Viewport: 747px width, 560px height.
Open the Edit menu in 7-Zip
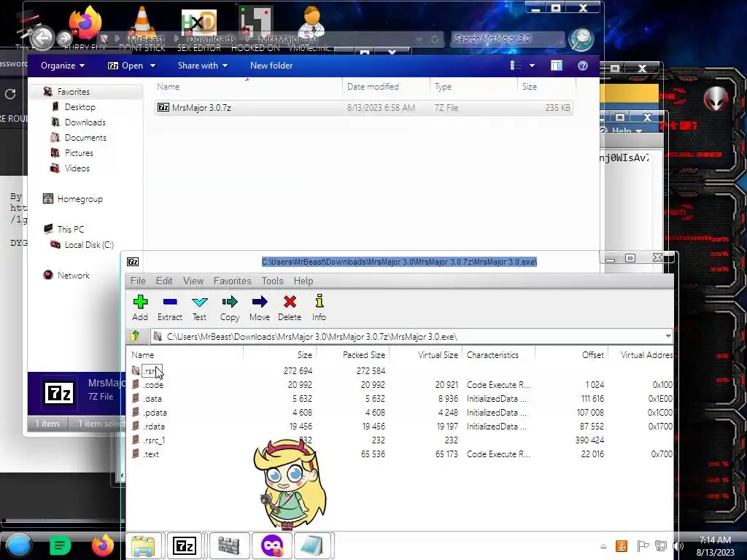[x=164, y=281]
